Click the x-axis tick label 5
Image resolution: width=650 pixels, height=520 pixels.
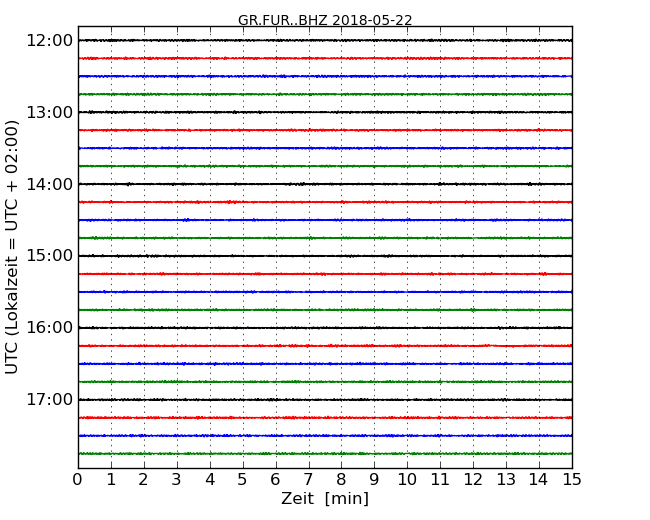point(243,480)
